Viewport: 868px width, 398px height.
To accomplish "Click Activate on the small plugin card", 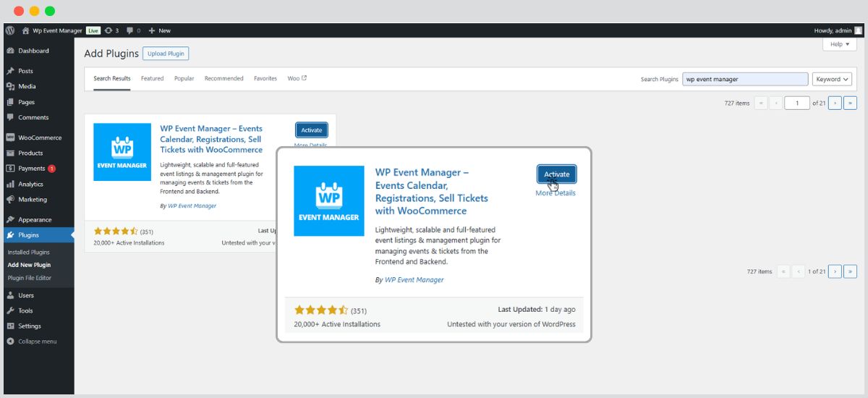I will pos(312,130).
